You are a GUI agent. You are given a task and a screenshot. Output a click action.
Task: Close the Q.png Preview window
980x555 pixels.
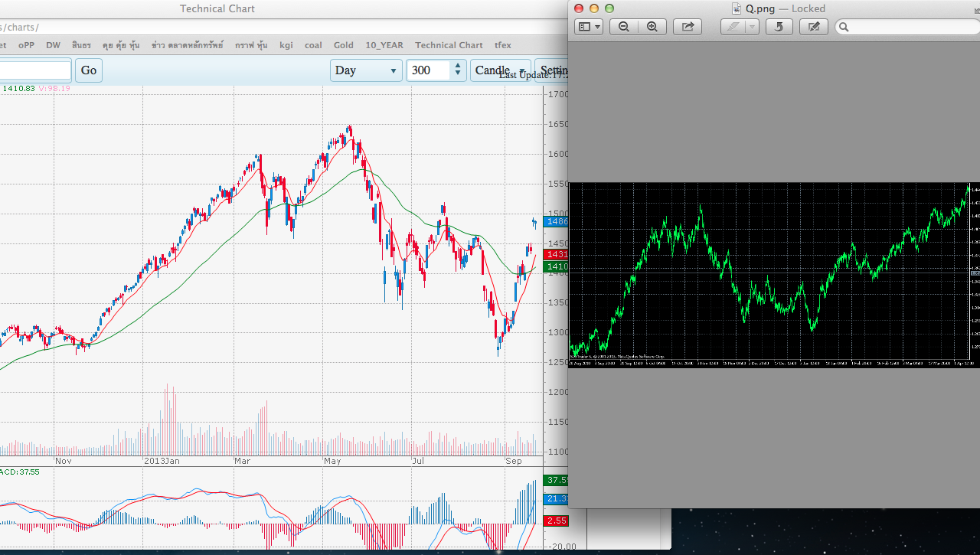tap(579, 8)
